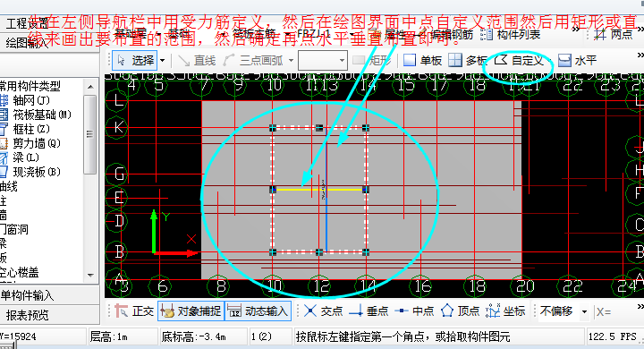This screenshot has height=349, width=644.
Task: Expand the snap toolbar overflow chevron
Action: (640, 307)
